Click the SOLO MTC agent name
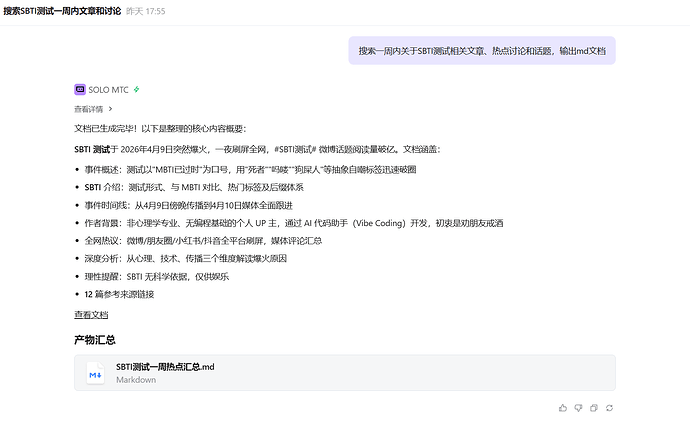The width and height of the screenshot is (690, 425). click(x=108, y=89)
